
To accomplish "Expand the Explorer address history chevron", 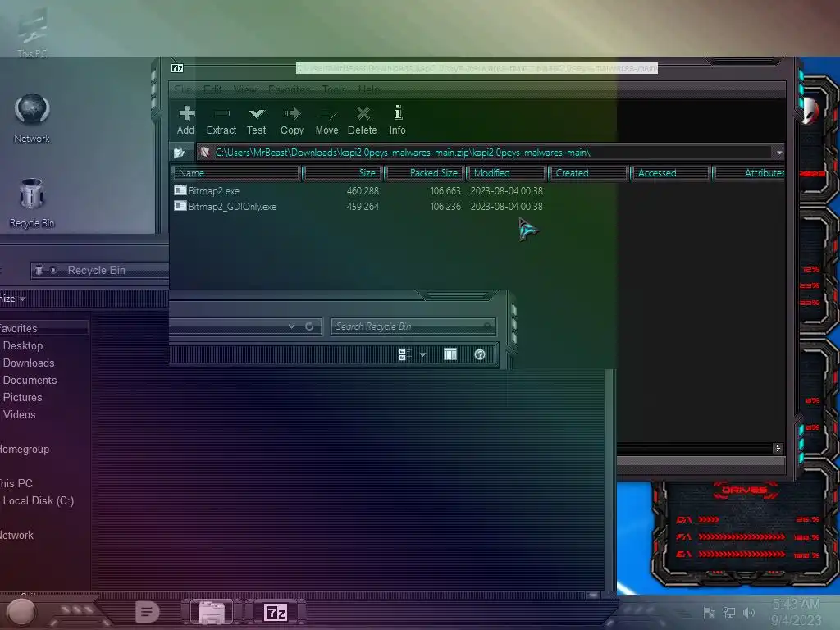I will tap(291, 326).
